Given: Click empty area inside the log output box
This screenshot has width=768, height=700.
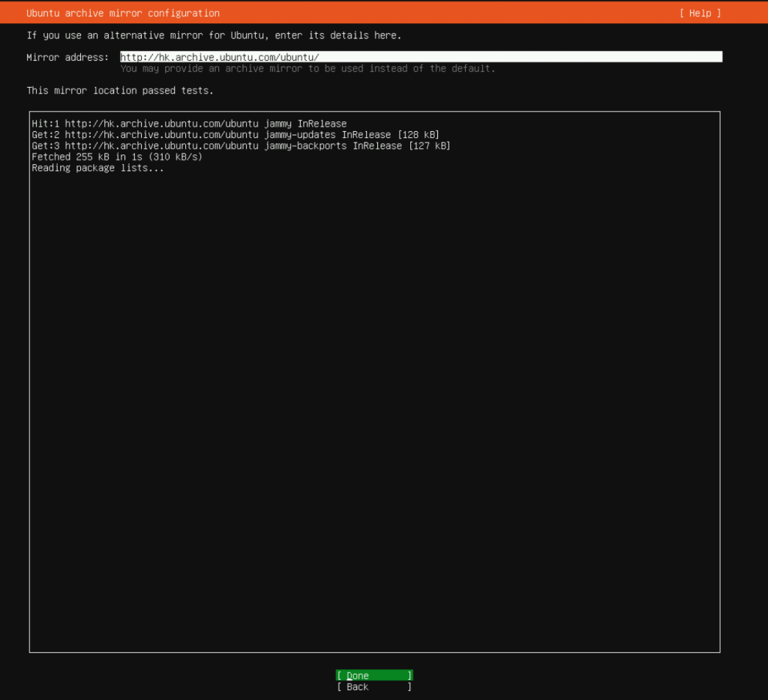Looking at the screenshot, I should (375, 412).
